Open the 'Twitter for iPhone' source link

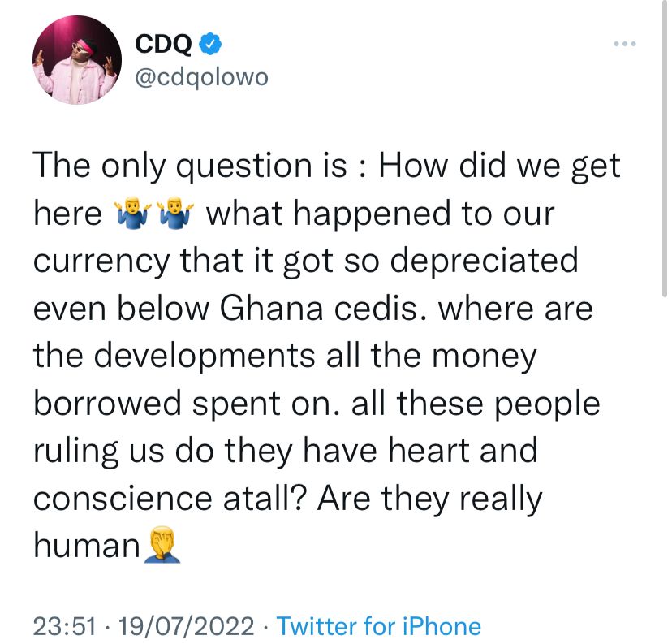pos(379,626)
